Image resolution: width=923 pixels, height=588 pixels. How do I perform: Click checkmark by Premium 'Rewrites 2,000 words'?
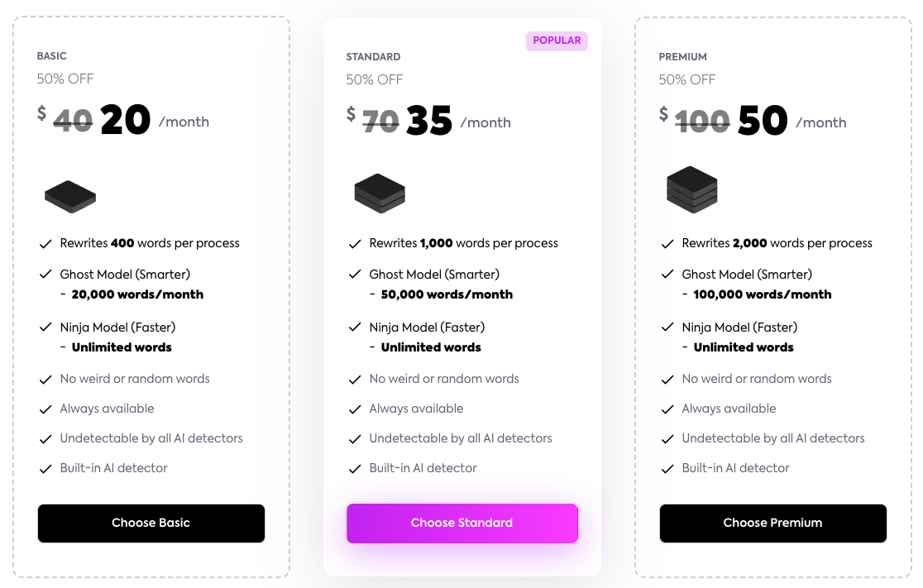pyautogui.click(x=667, y=244)
